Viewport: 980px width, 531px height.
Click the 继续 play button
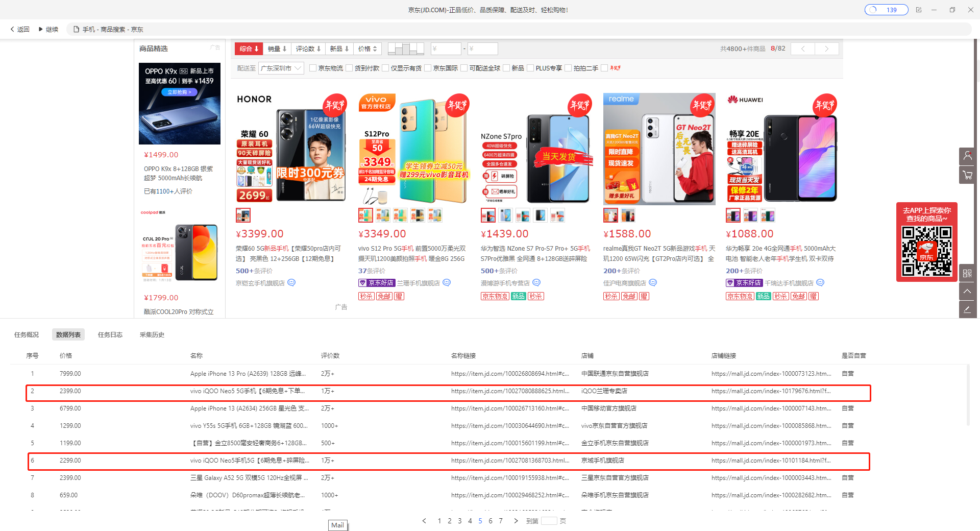tap(48, 30)
